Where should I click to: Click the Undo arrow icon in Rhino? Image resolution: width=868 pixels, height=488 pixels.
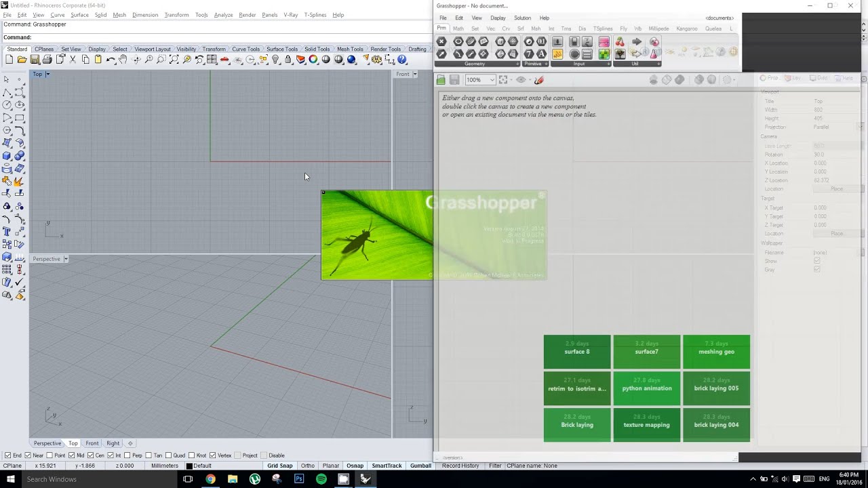click(x=111, y=60)
